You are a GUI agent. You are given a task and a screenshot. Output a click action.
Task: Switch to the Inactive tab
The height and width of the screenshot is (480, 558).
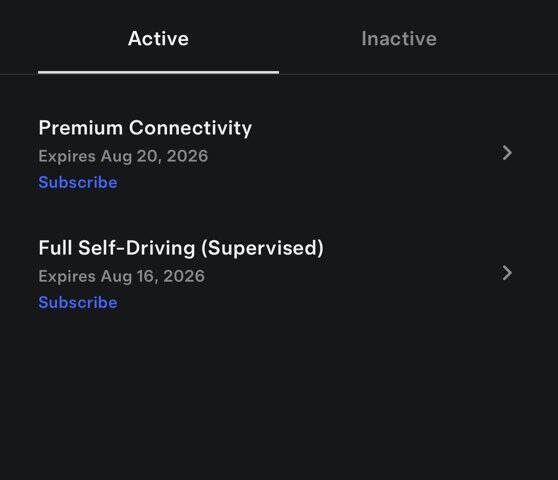pos(399,38)
